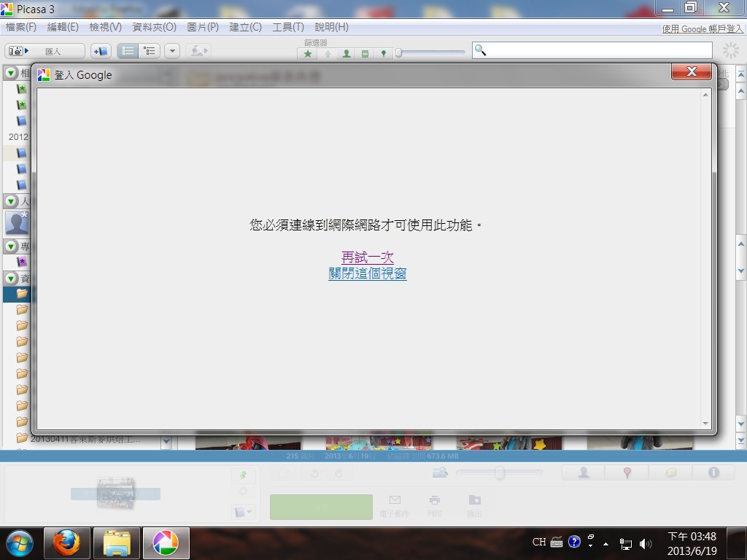This screenshot has width=747, height=560.
Task: Open Windows Explorer from the taskbar
Action: point(117,542)
